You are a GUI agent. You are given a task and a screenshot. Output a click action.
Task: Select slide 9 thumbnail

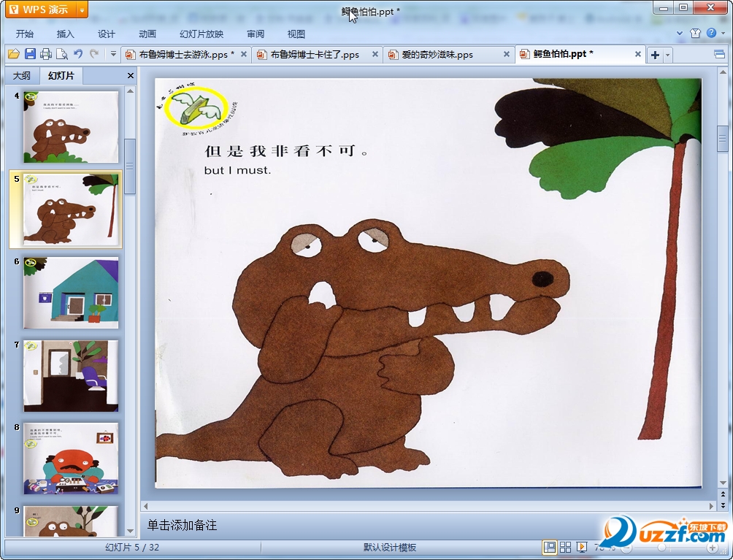click(x=71, y=521)
